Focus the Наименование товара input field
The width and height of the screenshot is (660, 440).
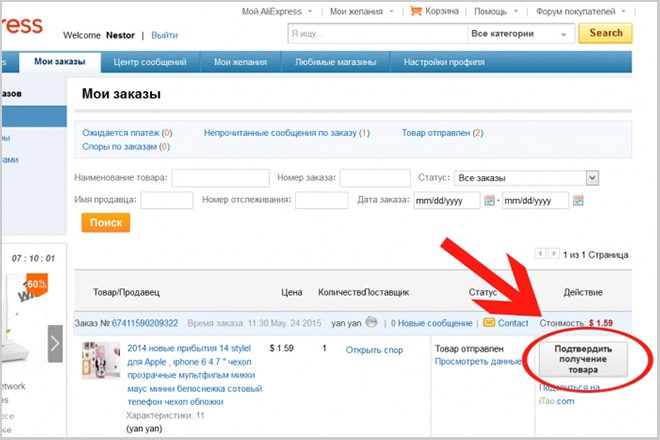click(220, 178)
